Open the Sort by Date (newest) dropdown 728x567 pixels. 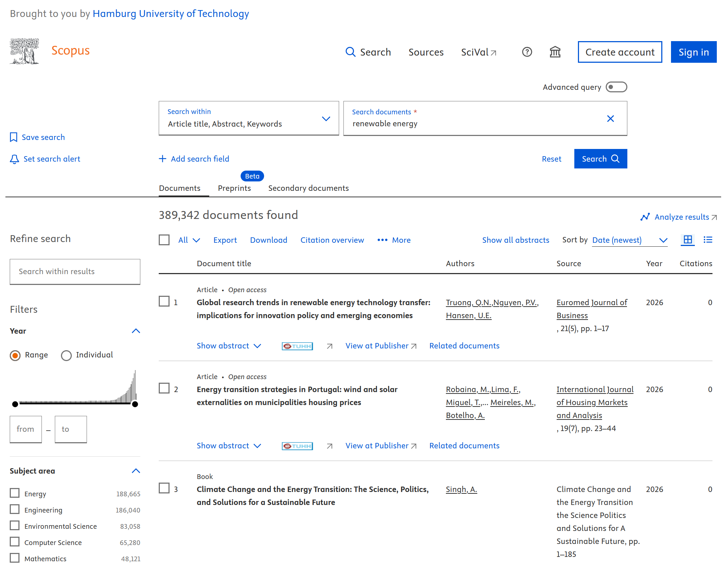(x=630, y=240)
